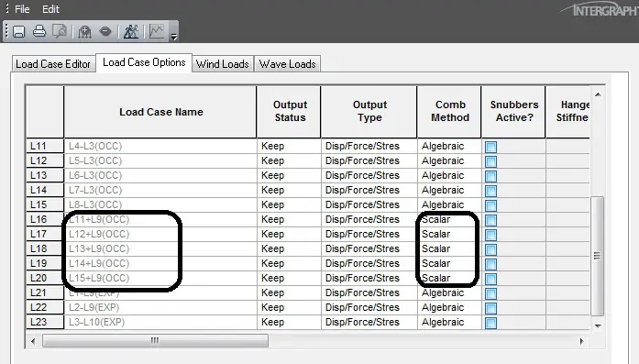Screen dimensions: 639x364
Task: Click the load case name L6-L3(OCC)
Action: (95, 175)
